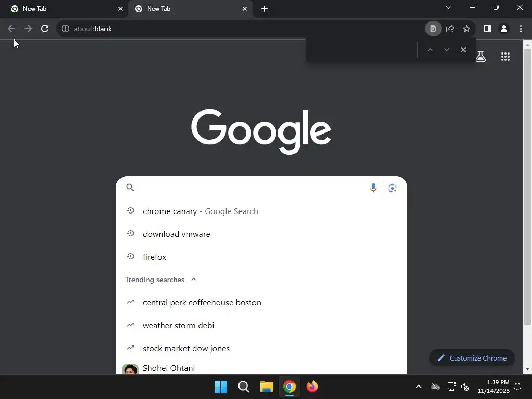532x399 pixels.
Task: Open the tab search dropdown arrow
Action: click(448, 7)
